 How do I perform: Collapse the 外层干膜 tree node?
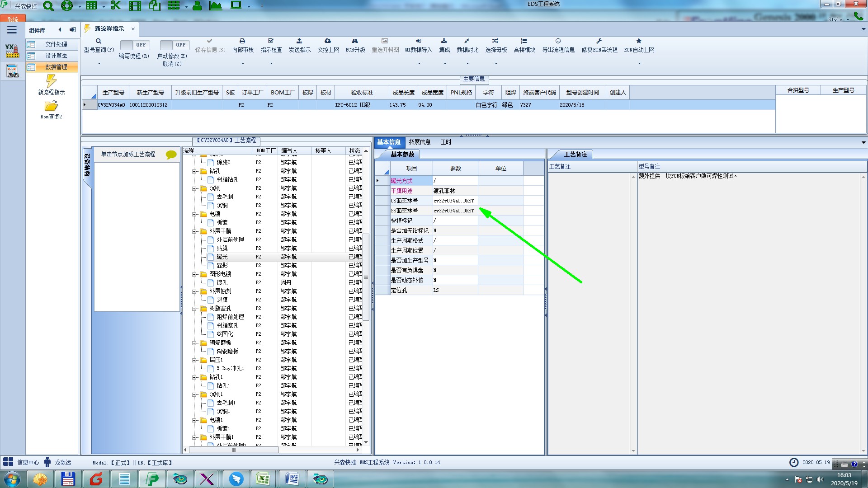[x=194, y=231]
